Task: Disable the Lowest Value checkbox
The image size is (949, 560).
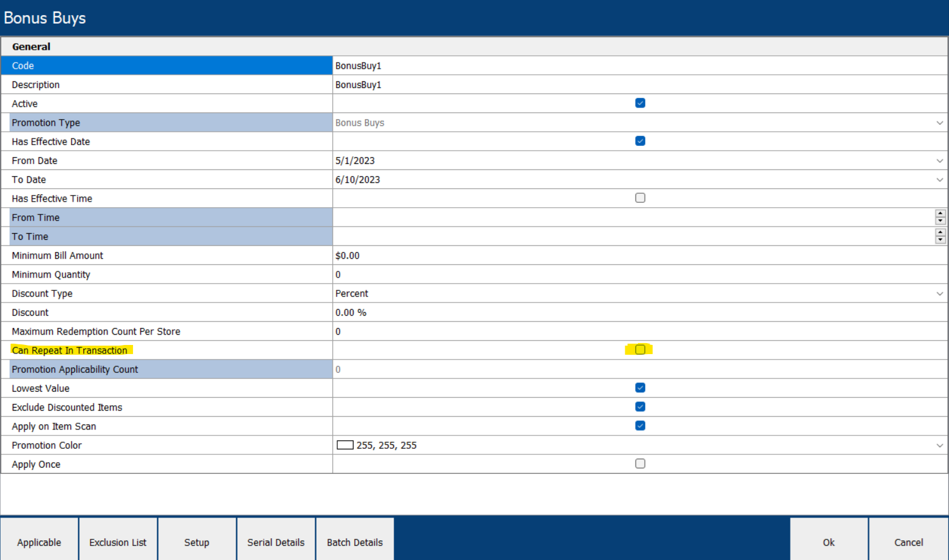Action: 640,388
